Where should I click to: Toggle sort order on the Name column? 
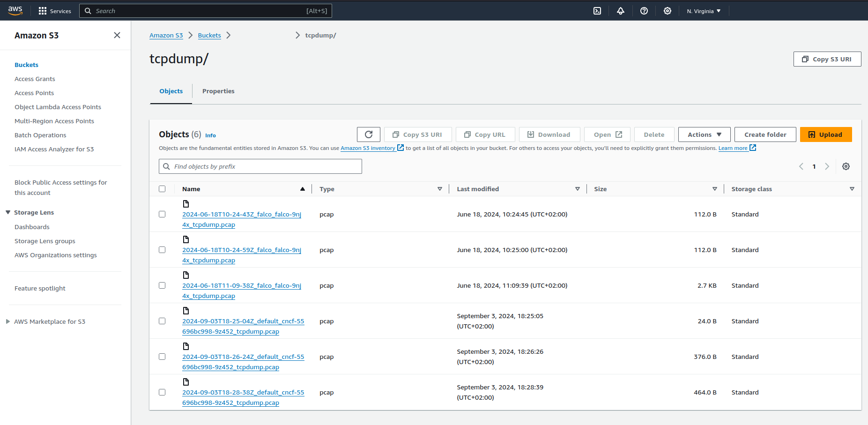click(x=303, y=189)
